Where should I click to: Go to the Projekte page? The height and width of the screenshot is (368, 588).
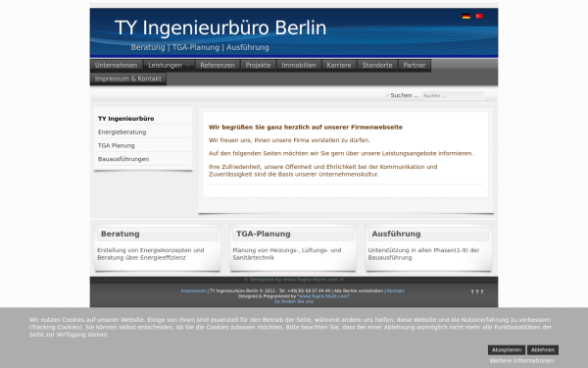[x=258, y=66]
